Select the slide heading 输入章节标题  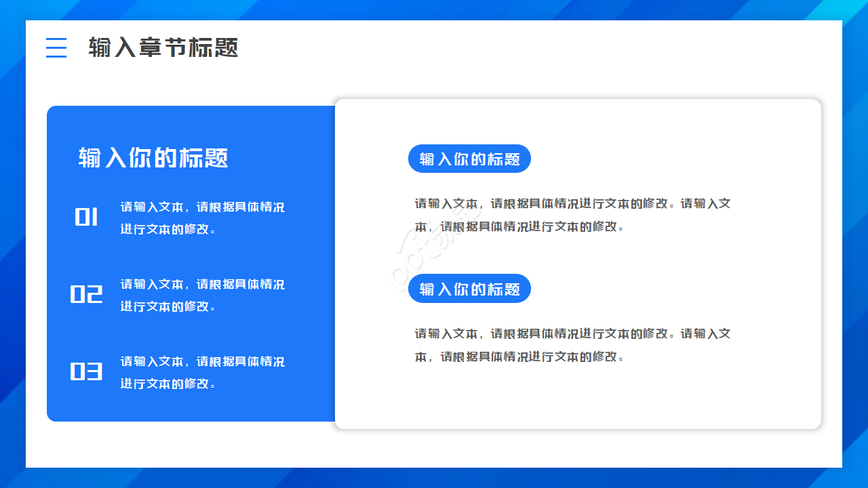[x=163, y=48]
